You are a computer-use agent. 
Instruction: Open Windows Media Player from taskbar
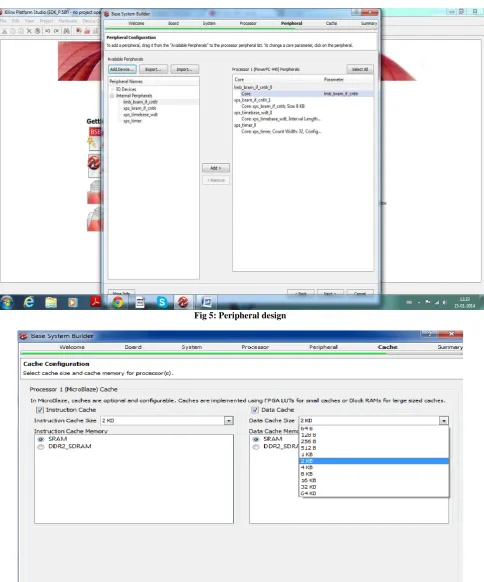point(73,303)
